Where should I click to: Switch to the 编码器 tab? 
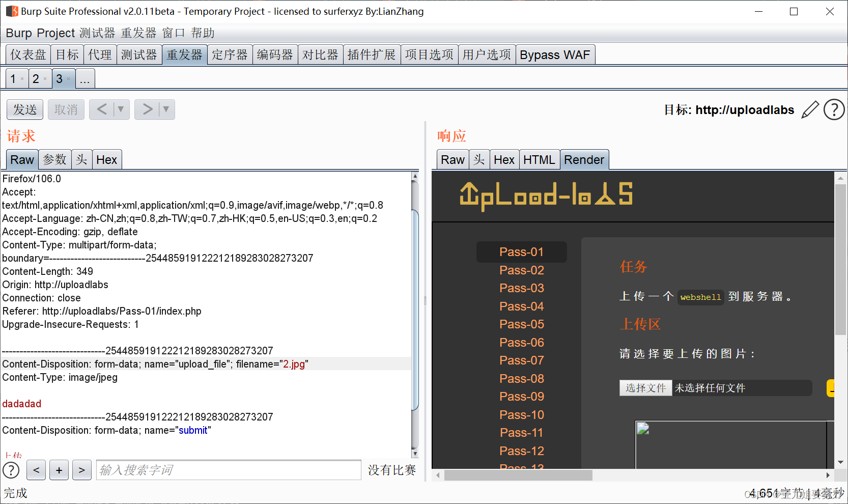pos(275,54)
